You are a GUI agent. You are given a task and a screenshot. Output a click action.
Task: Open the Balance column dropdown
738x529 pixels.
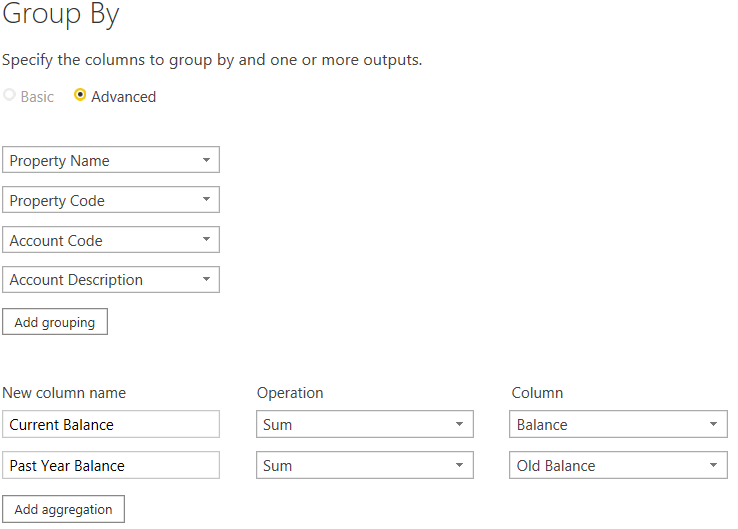tap(618, 425)
